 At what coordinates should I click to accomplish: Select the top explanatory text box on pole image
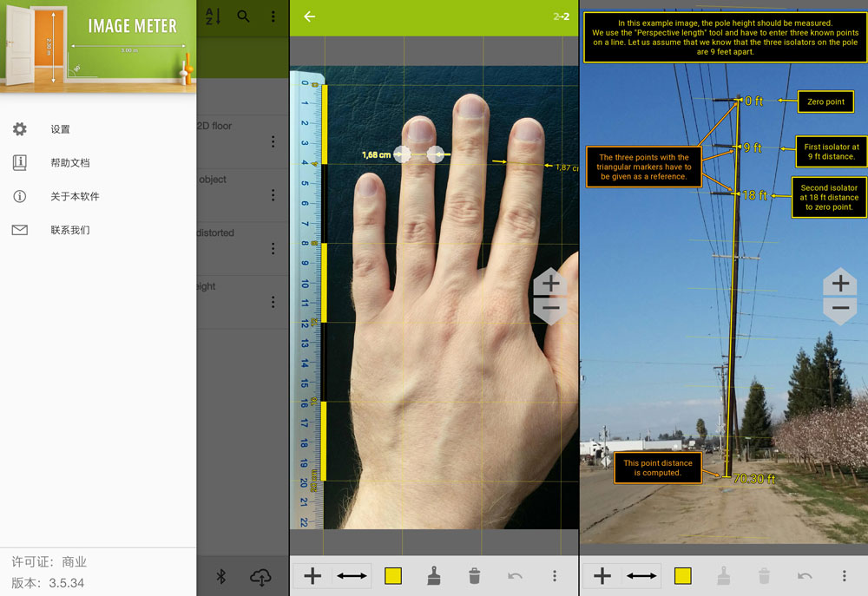[x=725, y=37]
